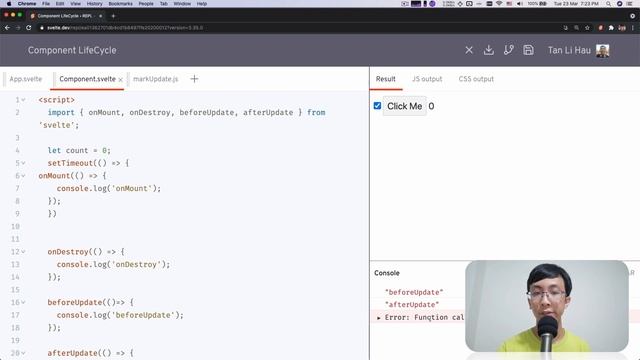Click the Console panel header
640x360 pixels.
click(x=387, y=273)
